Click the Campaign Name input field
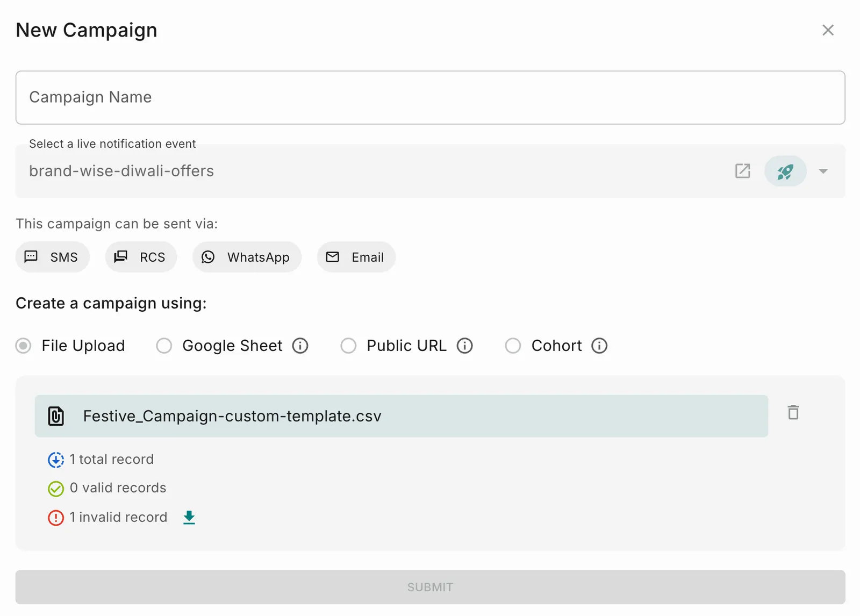The width and height of the screenshot is (860, 616). [430, 97]
